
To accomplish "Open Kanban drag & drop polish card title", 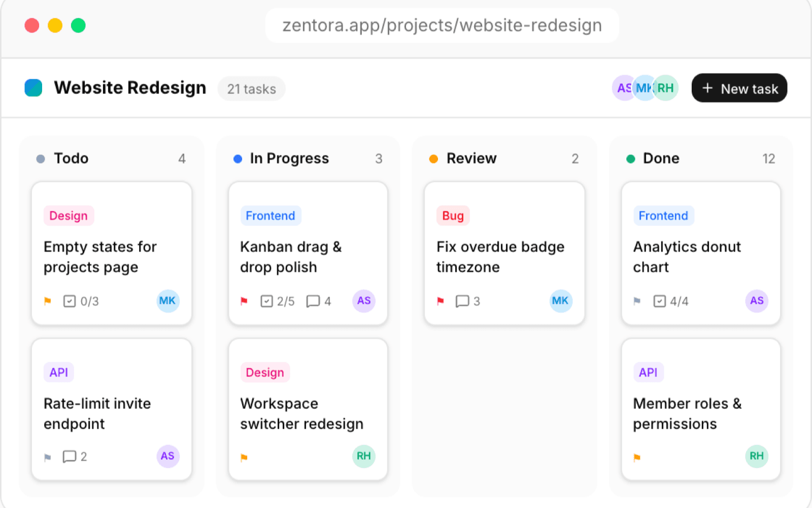I will (291, 257).
